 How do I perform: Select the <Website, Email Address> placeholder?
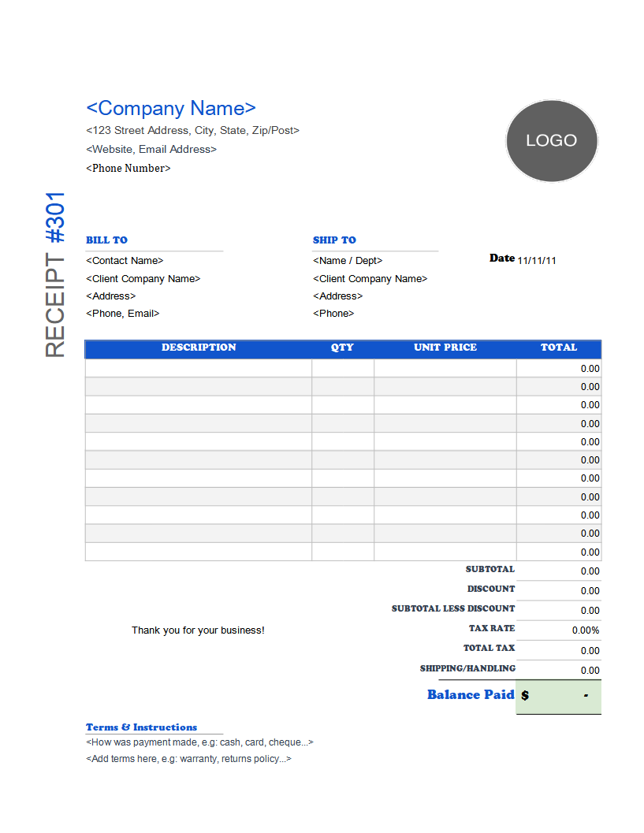151,149
